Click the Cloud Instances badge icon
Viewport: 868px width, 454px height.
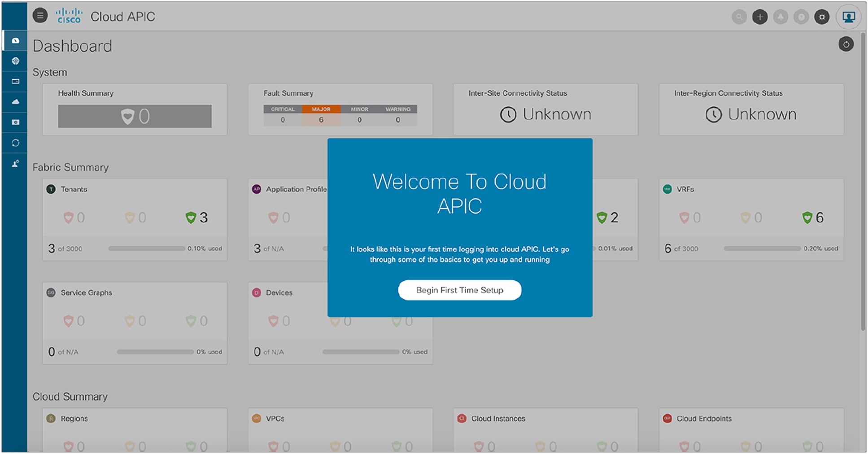(x=462, y=419)
